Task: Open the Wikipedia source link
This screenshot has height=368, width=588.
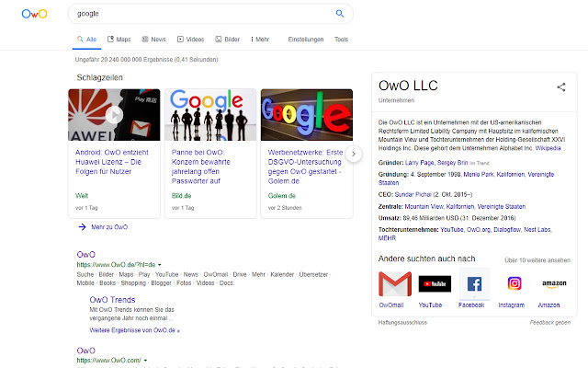Action: click(548, 148)
